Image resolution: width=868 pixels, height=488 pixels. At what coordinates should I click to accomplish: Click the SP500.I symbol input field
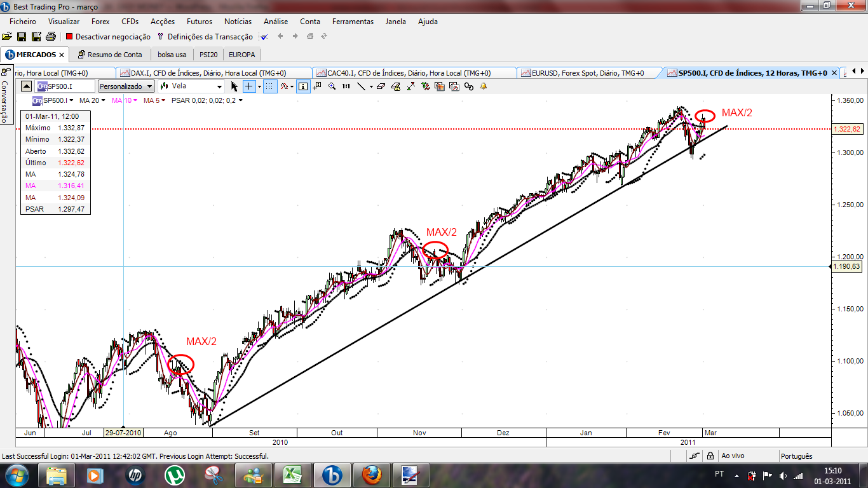pyautogui.click(x=66, y=86)
